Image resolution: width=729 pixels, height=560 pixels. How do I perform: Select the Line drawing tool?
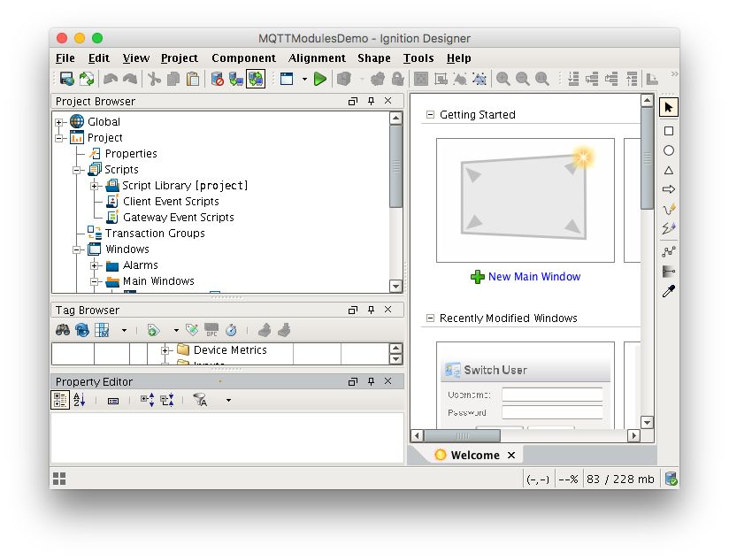(x=669, y=228)
